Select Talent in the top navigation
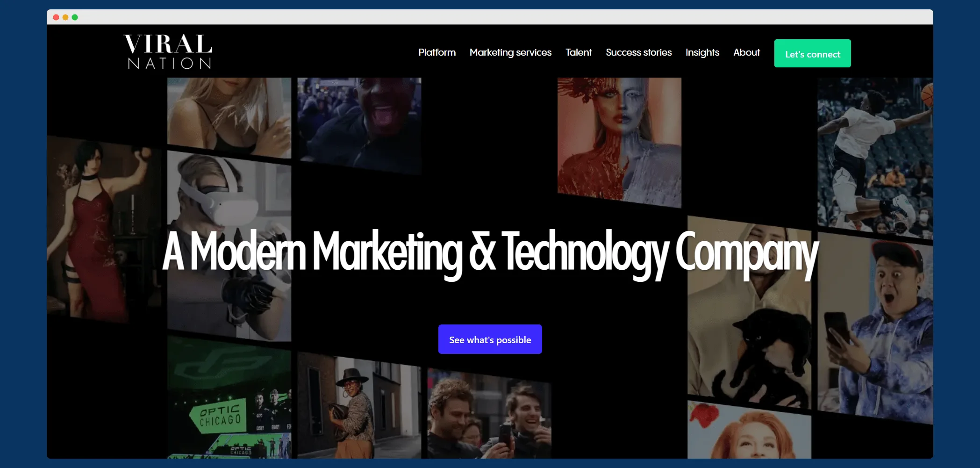Image resolution: width=980 pixels, height=468 pixels. point(578,52)
